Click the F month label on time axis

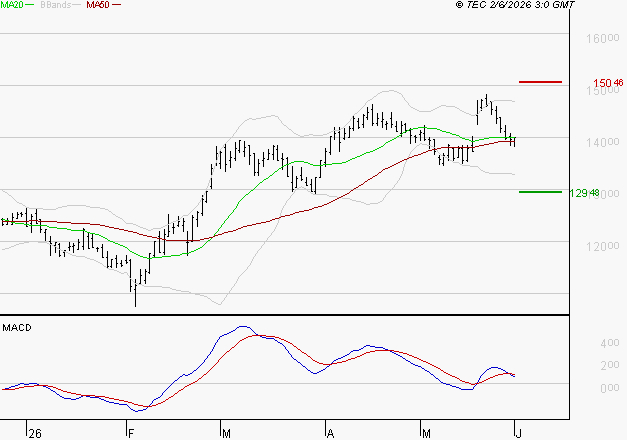click(131, 434)
